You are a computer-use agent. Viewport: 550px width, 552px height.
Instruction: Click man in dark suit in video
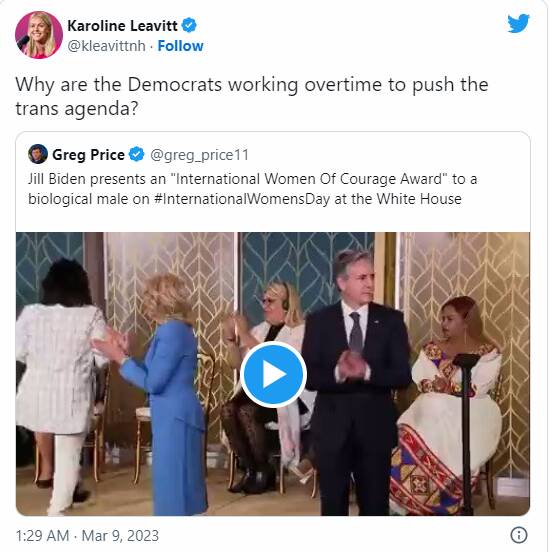click(356, 382)
